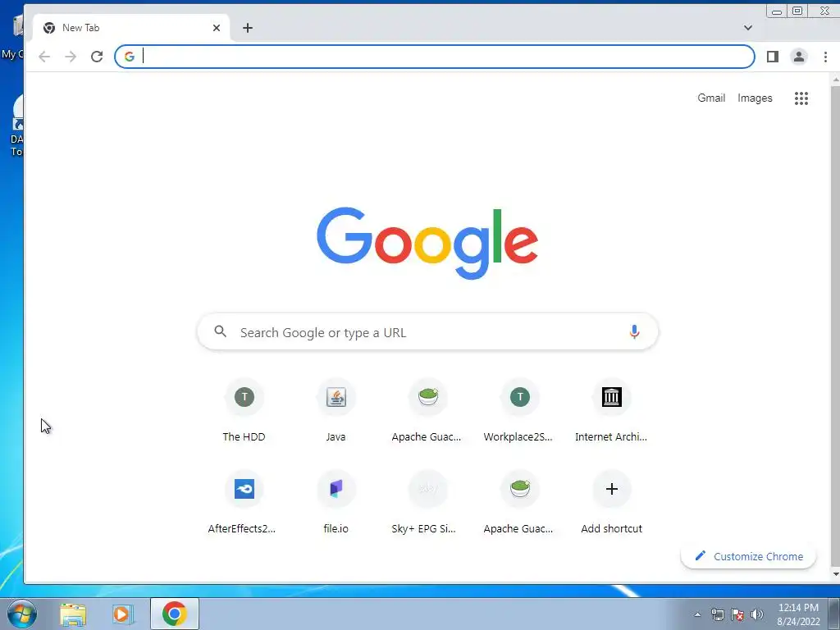Open the Chrome profile avatar
Screen dimensions: 840x630
click(x=798, y=57)
